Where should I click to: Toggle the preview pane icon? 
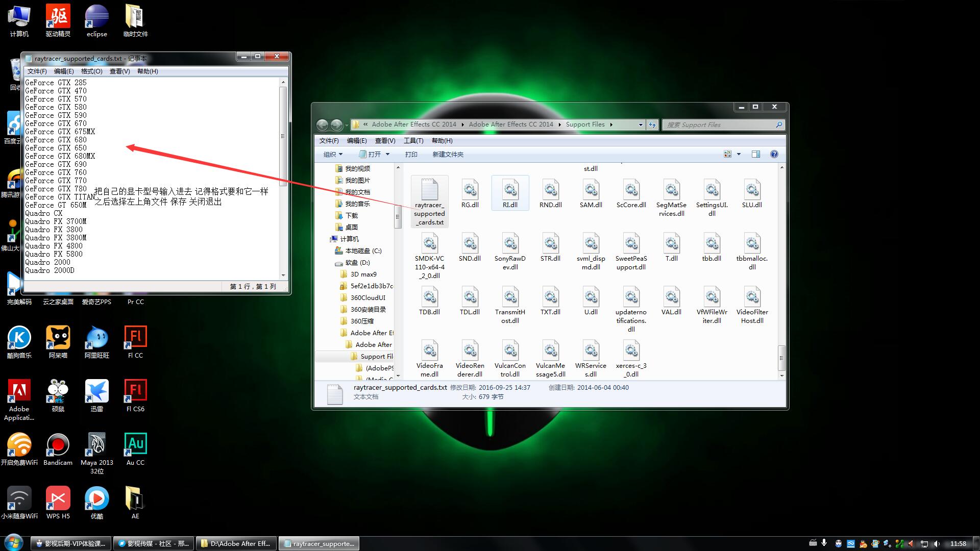point(755,154)
